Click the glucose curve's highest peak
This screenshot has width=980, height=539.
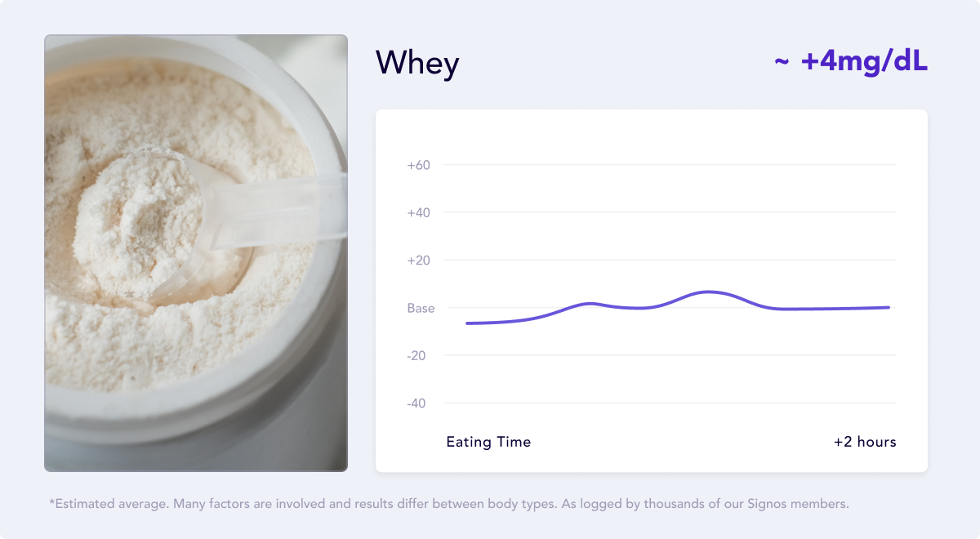coord(707,292)
